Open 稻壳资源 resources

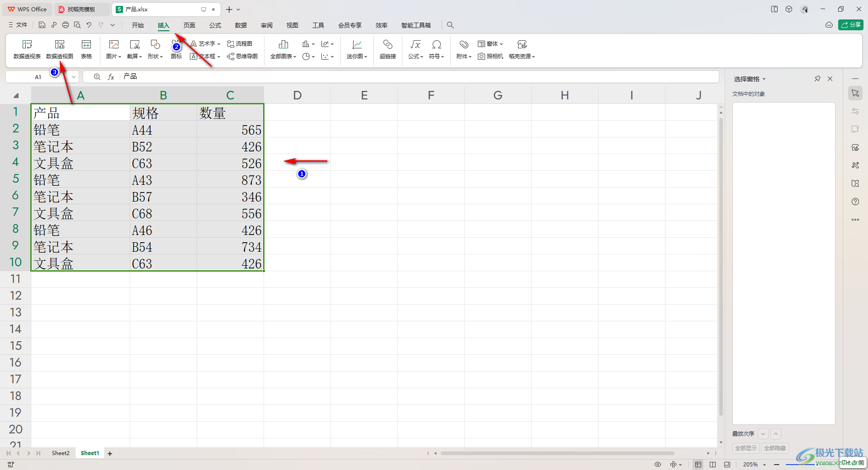(x=522, y=49)
